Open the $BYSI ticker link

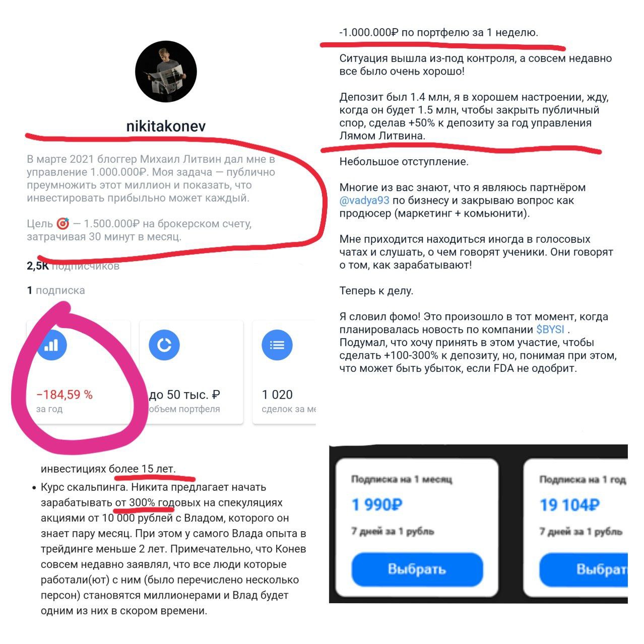pos(550,330)
